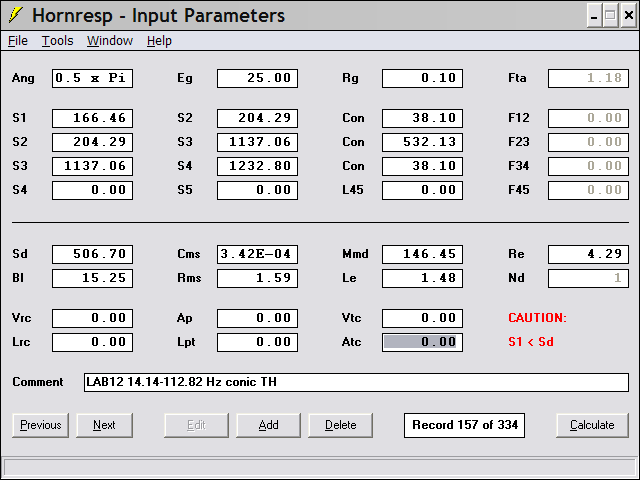Click the F34 field

tap(588, 167)
